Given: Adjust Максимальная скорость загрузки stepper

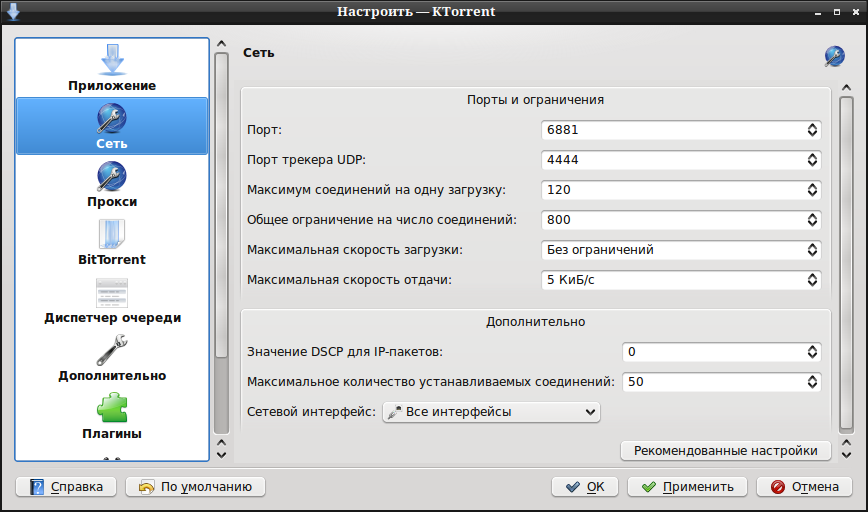Looking at the screenshot, I should coord(812,250).
